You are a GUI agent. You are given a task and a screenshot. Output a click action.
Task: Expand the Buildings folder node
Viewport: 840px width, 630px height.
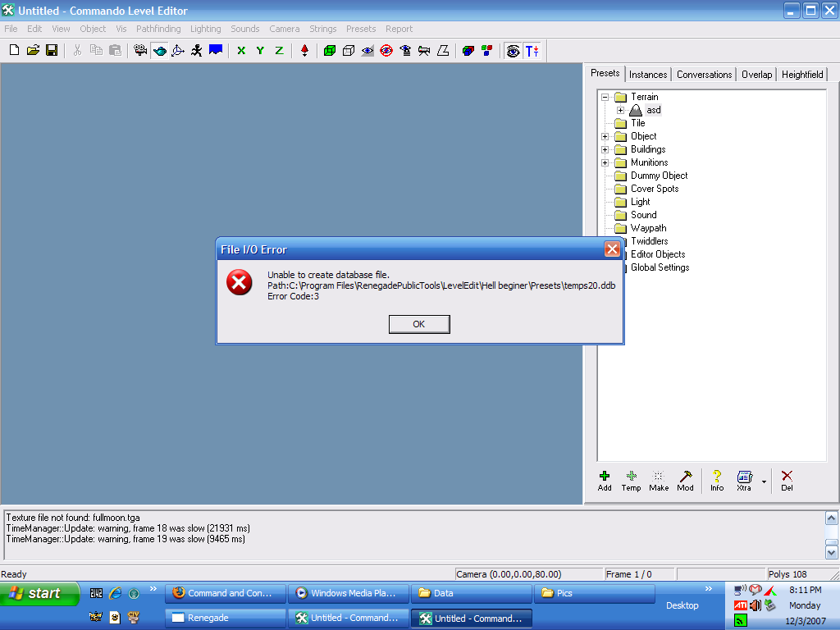pos(605,149)
